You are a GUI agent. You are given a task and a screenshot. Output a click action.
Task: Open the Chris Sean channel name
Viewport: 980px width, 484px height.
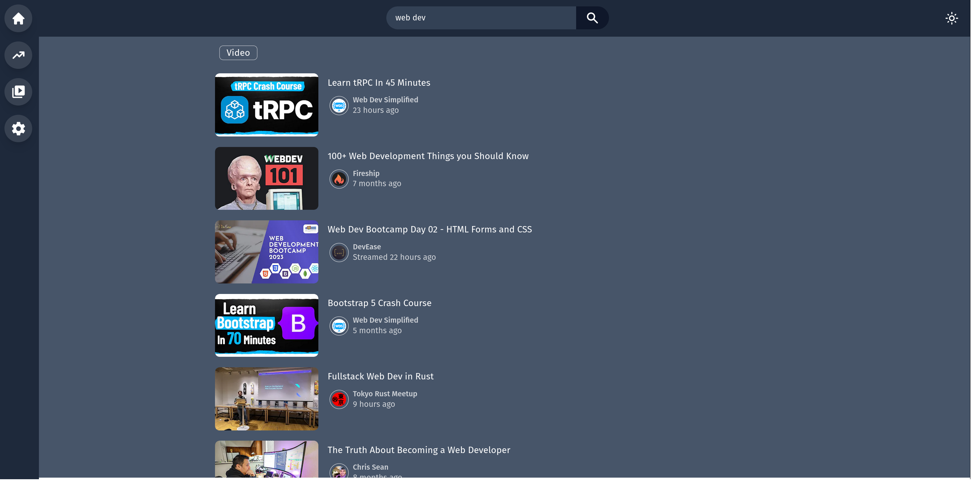(x=374, y=472)
